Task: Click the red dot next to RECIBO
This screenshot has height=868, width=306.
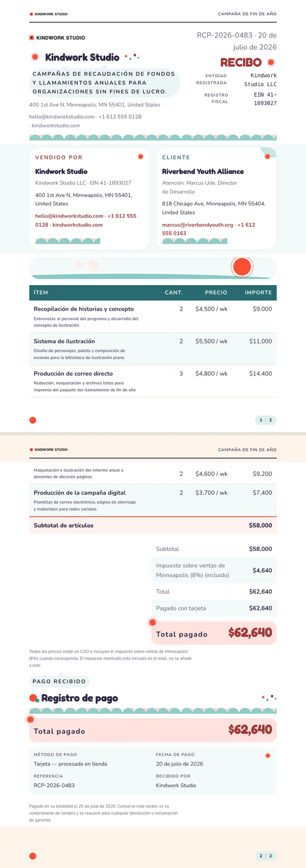Action: click(271, 62)
